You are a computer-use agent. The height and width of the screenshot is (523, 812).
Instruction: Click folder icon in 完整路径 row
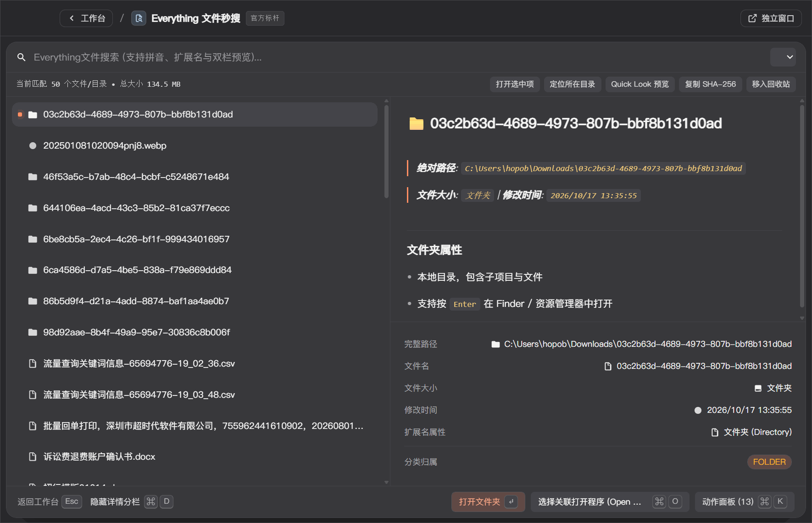(x=495, y=344)
